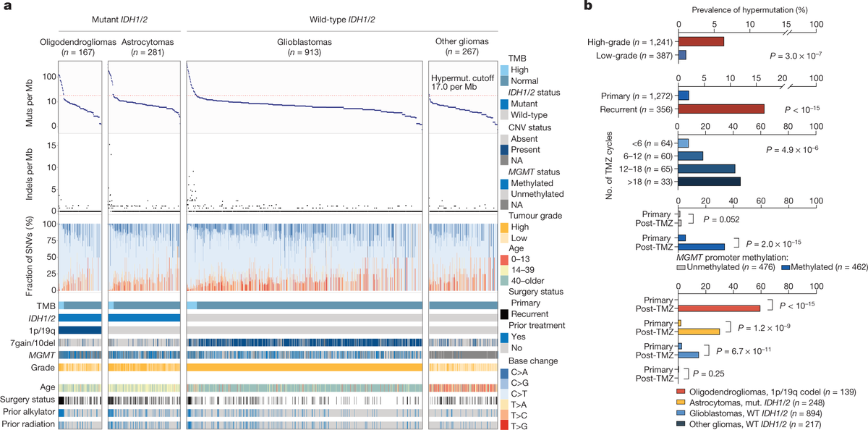
Task: Select the IDH1/2 Mutant blue legend swatch
Action: pyautogui.click(x=504, y=104)
